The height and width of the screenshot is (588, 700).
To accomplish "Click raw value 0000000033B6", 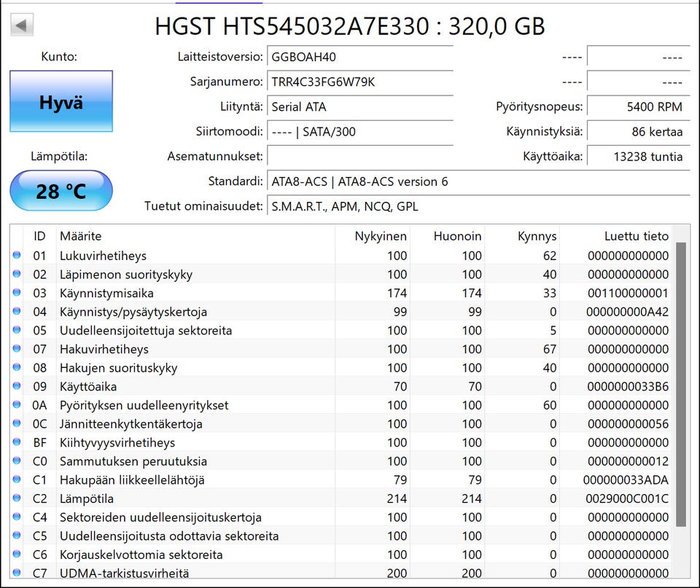I will pos(628,386).
